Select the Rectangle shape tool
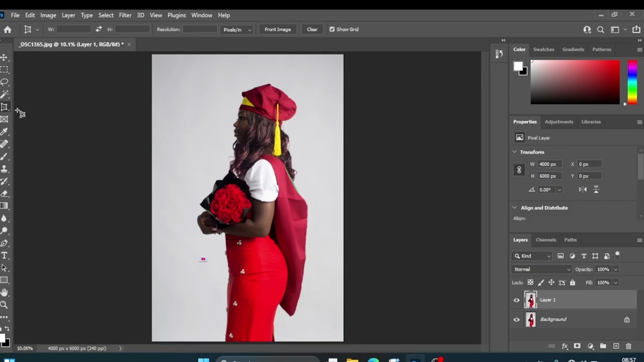Screen dimensions: 644x362 (x=4, y=280)
